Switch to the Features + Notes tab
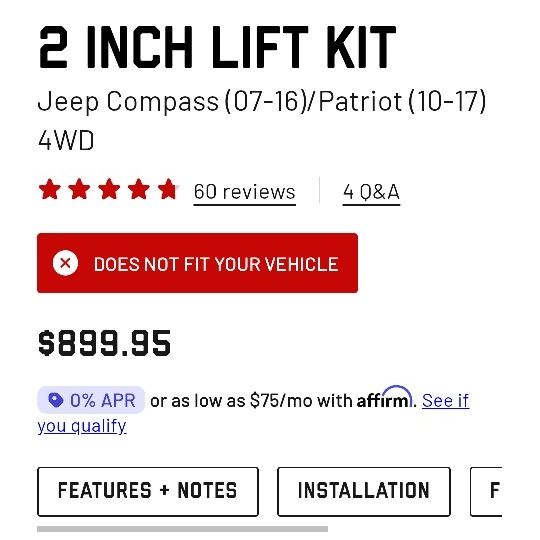Viewport: 540px width, 540px height. tap(148, 491)
